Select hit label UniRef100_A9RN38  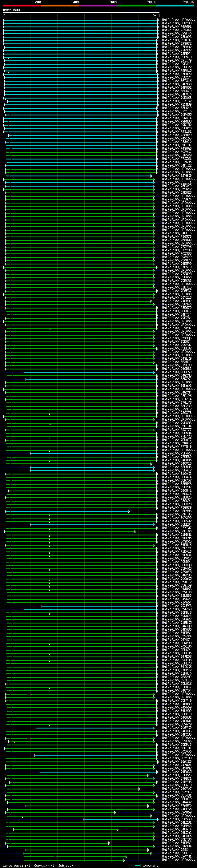pos(177,121)
